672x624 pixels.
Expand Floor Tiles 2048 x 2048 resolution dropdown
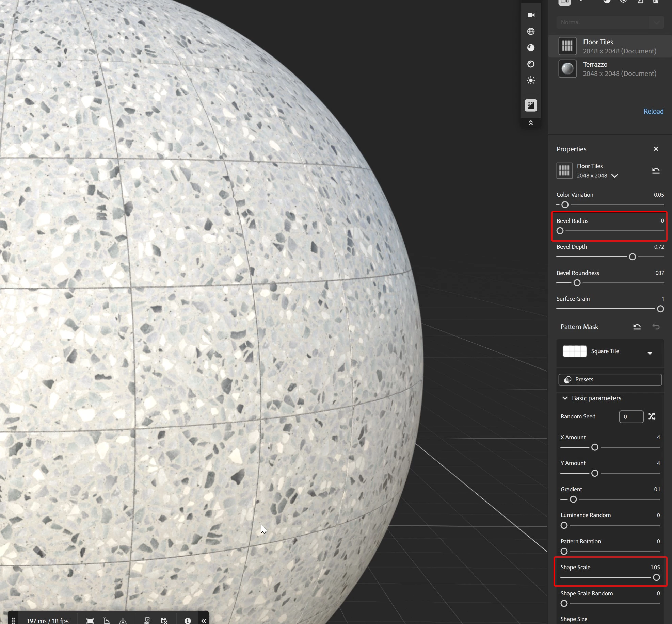click(x=614, y=176)
